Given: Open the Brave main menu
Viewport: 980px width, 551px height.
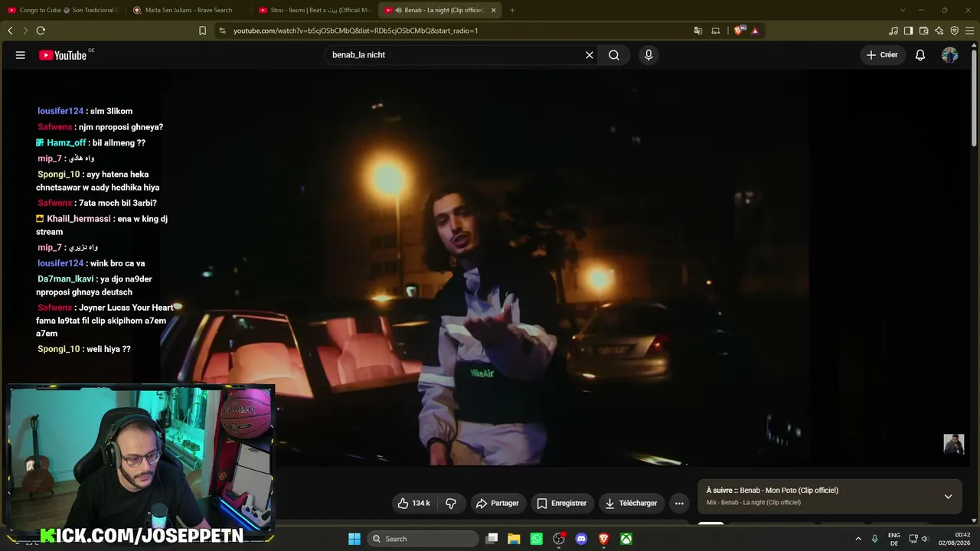Looking at the screenshot, I should click(970, 31).
